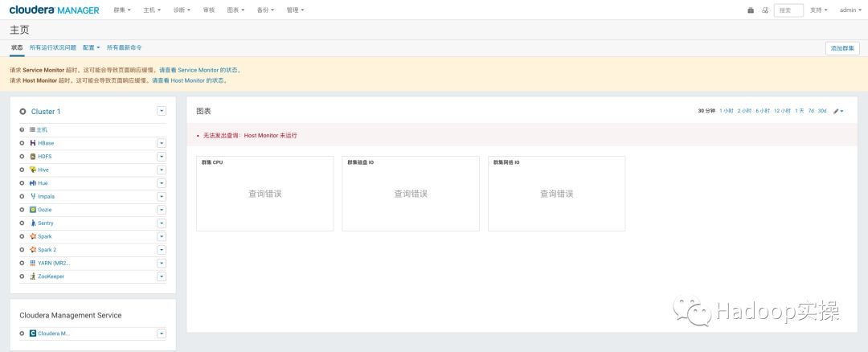Click the 群集 CPU chart panel
The height and width of the screenshot is (352, 868).
coord(264,193)
